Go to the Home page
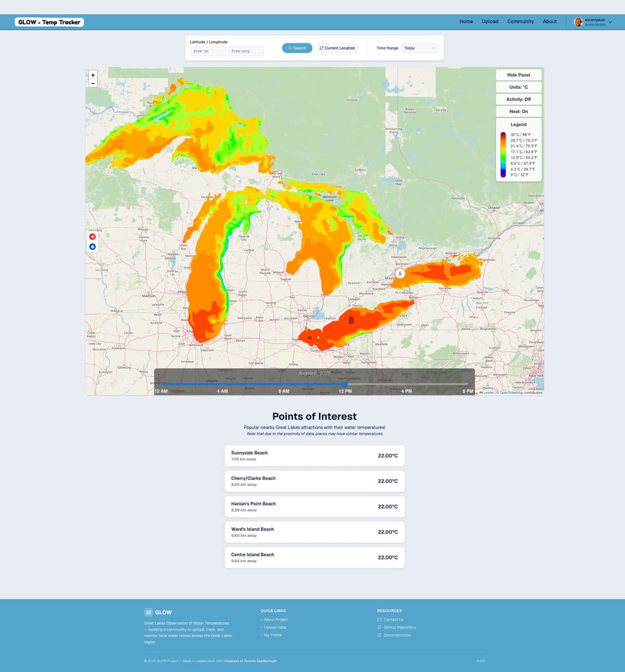The width and height of the screenshot is (625, 672). 466,22
